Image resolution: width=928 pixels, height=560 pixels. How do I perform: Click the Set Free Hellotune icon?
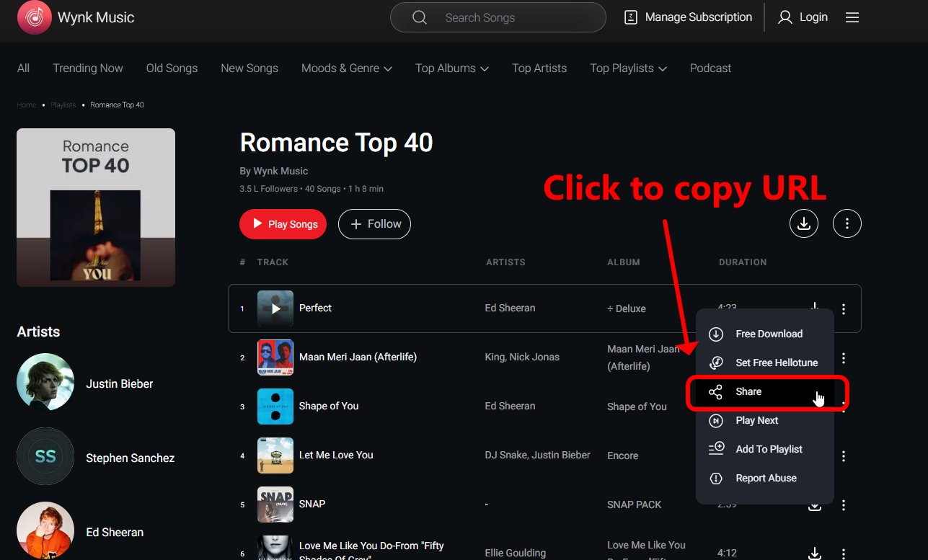(x=716, y=363)
